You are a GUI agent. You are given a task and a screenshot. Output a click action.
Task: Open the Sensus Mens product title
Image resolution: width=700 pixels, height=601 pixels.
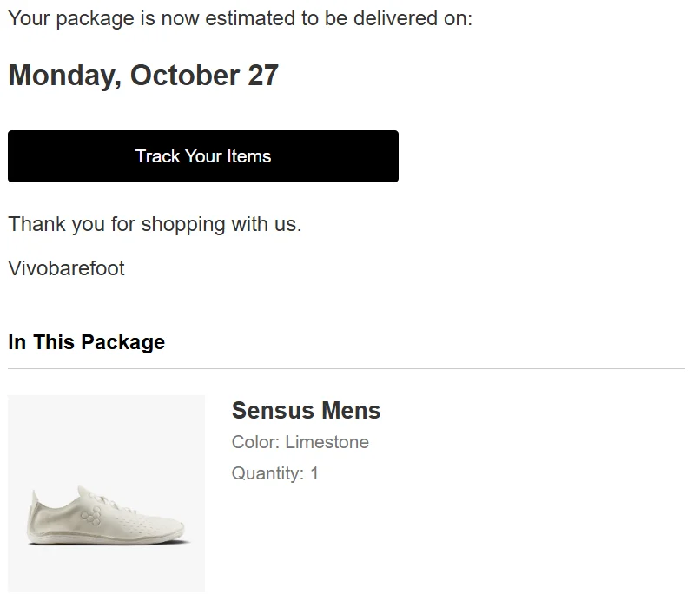click(x=306, y=410)
